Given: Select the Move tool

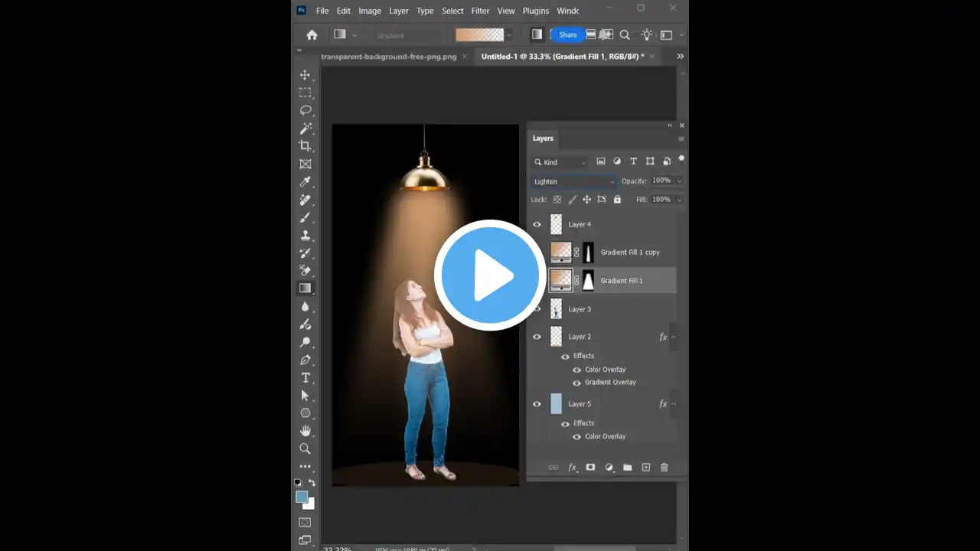Looking at the screenshot, I should pos(305,75).
